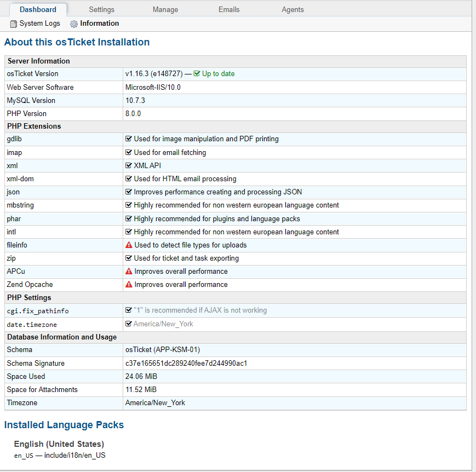Click the Schema Signature row label
Screen dimensions: 476x472
36,364
